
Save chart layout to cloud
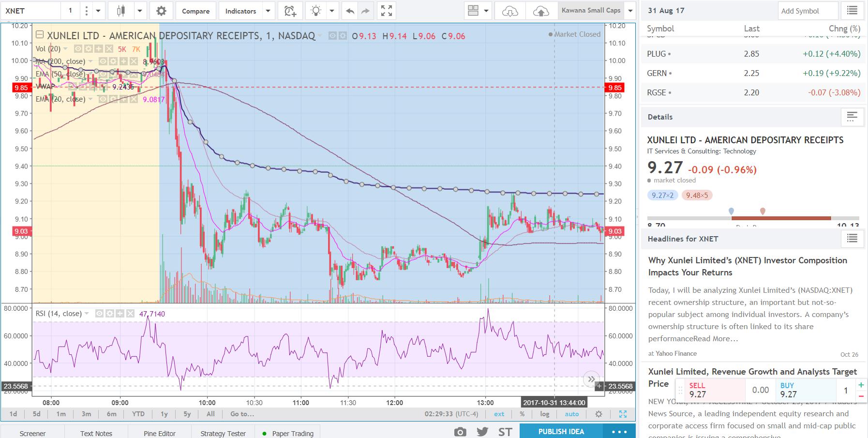click(x=541, y=11)
